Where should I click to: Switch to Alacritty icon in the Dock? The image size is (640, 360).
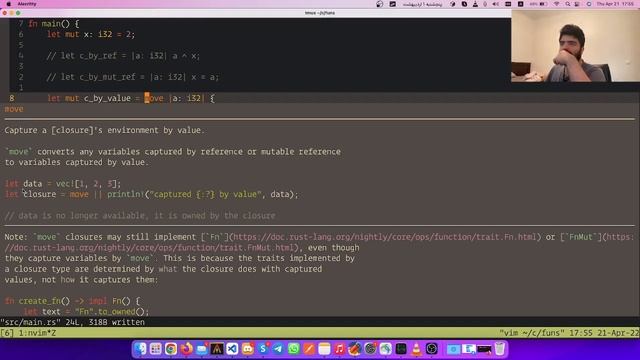pyautogui.click(x=217, y=349)
